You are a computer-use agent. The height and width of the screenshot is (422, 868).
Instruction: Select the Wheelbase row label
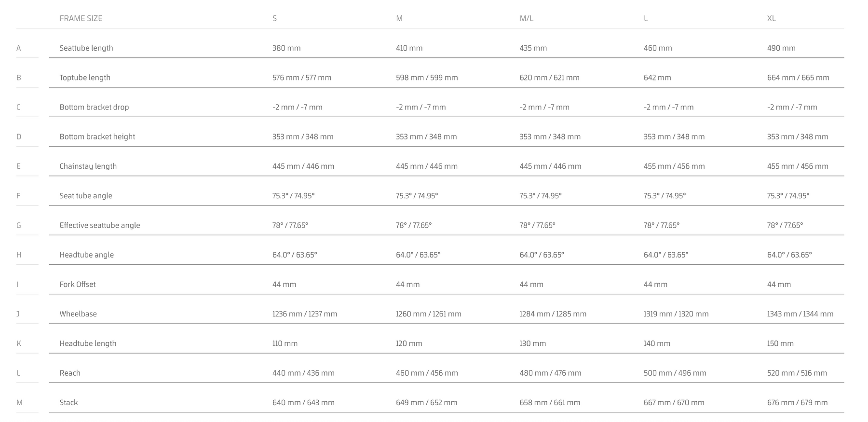coord(78,314)
